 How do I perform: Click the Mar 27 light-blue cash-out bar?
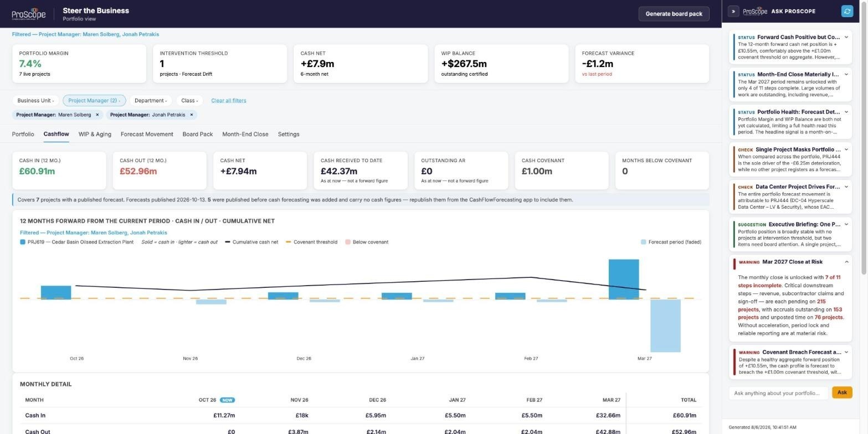pos(665,326)
